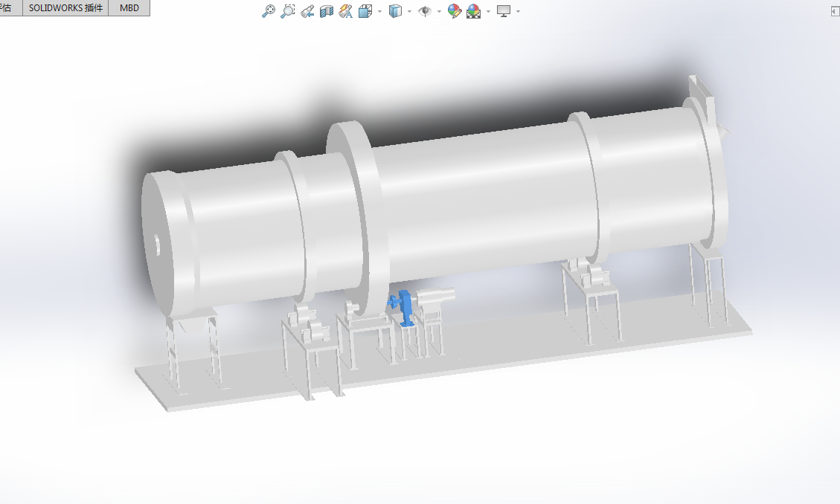The image size is (840, 504).
Task: Expand the View Orientation dropdown arrow
Action: pos(379,11)
